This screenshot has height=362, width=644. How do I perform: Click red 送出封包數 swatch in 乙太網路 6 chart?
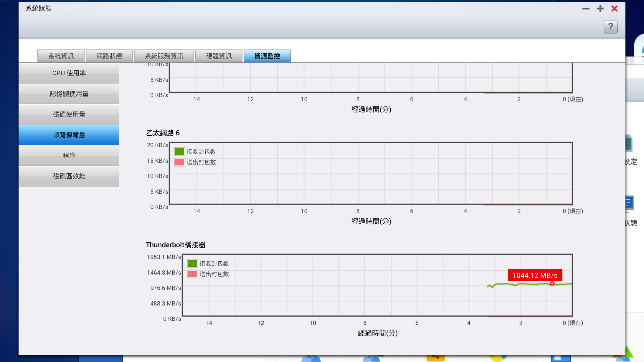pyautogui.click(x=180, y=162)
